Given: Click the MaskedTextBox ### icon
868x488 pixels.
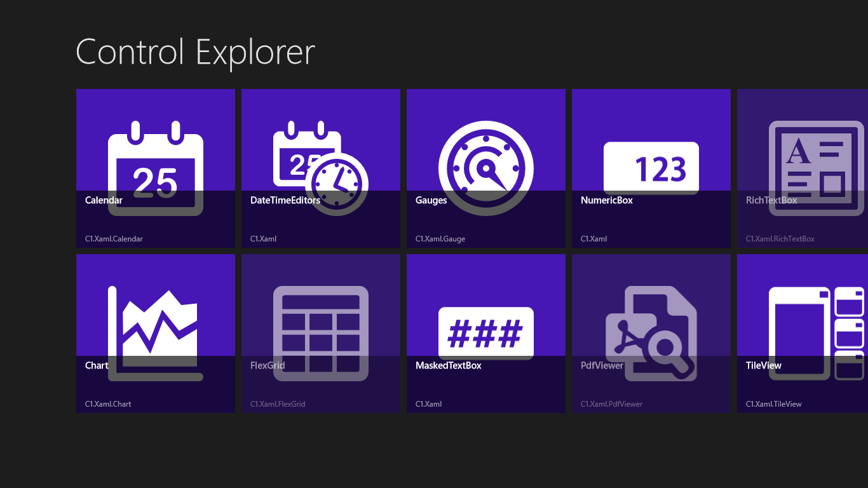Looking at the screenshot, I should click(486, 334).
